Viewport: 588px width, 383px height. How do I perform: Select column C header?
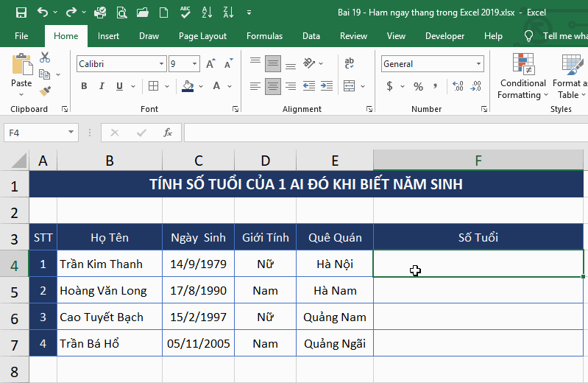[199, 161]
